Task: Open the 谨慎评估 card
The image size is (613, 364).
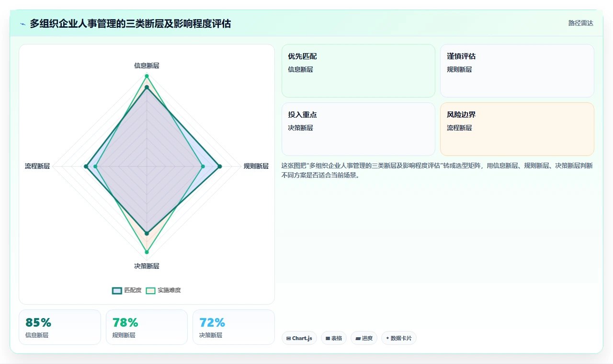Action: (517, 71)
